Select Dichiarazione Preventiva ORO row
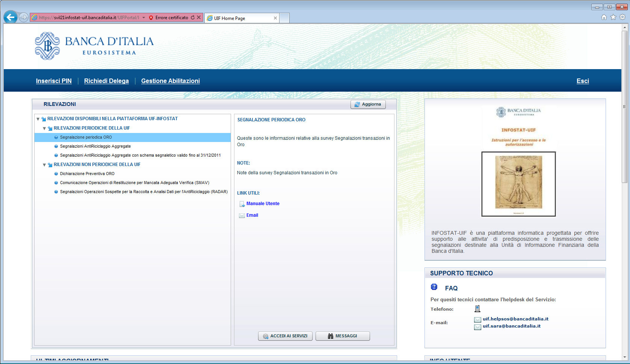Screen dimensions: 630x364 [133, 174]
